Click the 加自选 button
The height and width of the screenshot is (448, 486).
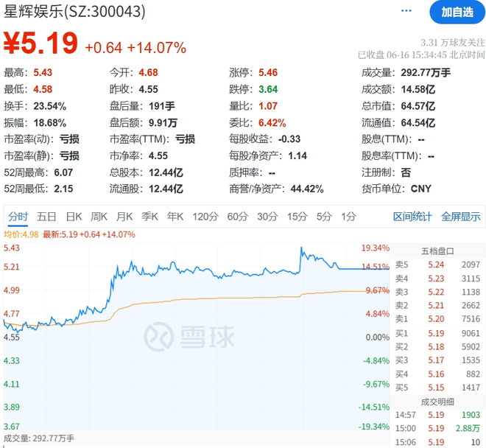pyautogui.click(x=457, y=12)
